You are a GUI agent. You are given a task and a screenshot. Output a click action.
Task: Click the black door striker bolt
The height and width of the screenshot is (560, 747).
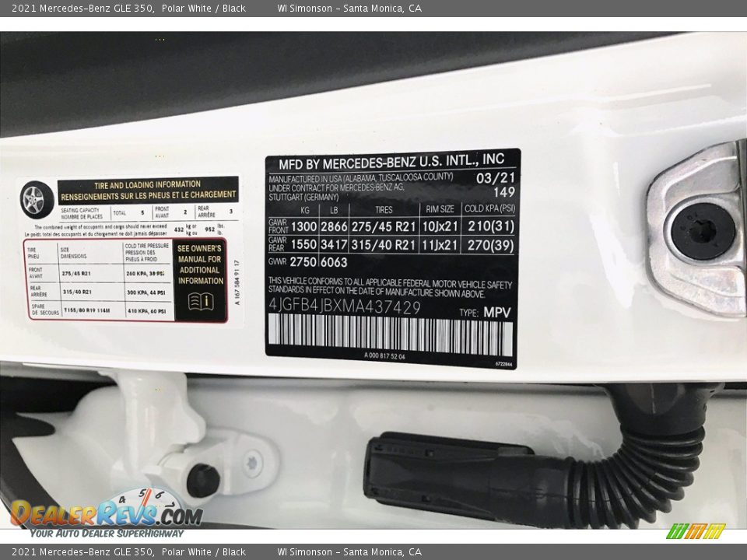(x=702, y=232)
